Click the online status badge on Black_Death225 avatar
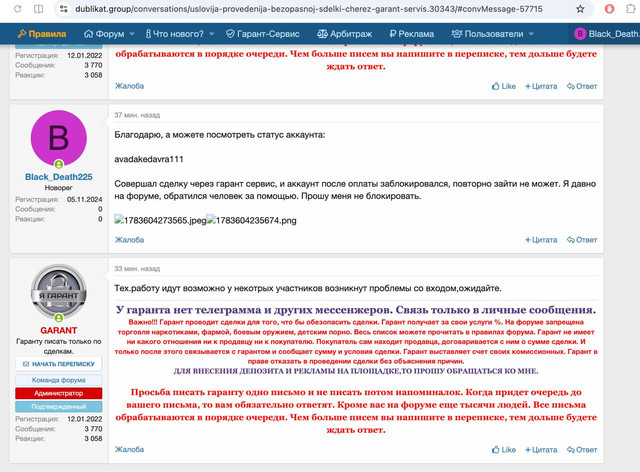640x472 pixels. (59, 165)
